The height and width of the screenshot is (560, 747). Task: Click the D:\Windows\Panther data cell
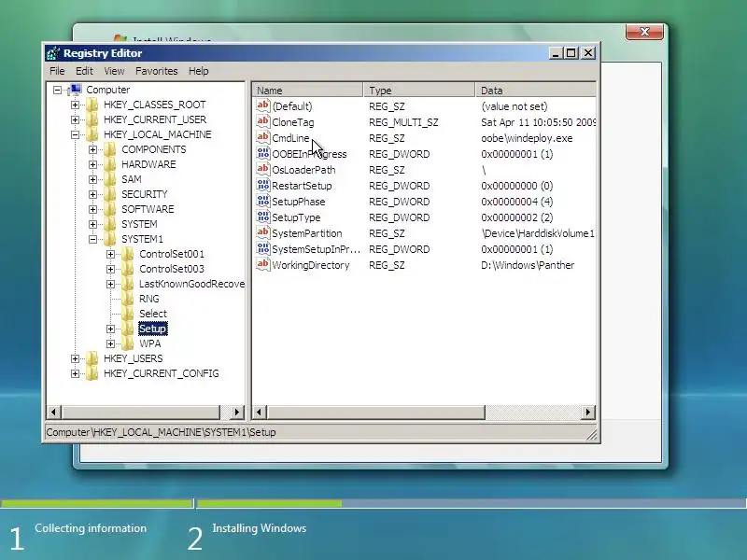(528, 265)
